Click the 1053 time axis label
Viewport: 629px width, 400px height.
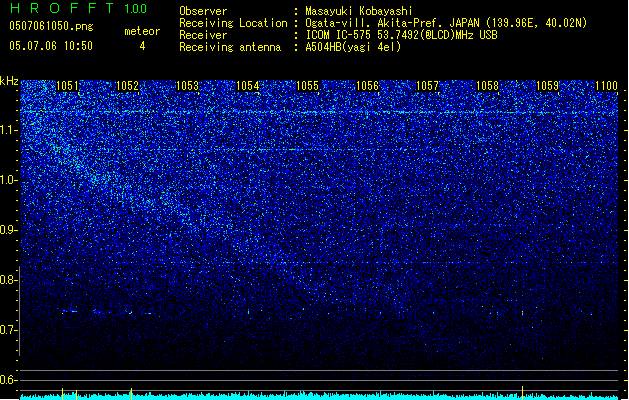coord(187,86)
